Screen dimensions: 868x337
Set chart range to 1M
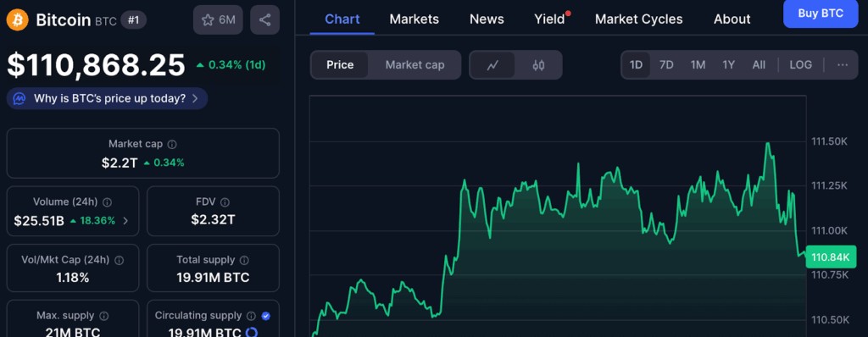pos(698,65)
